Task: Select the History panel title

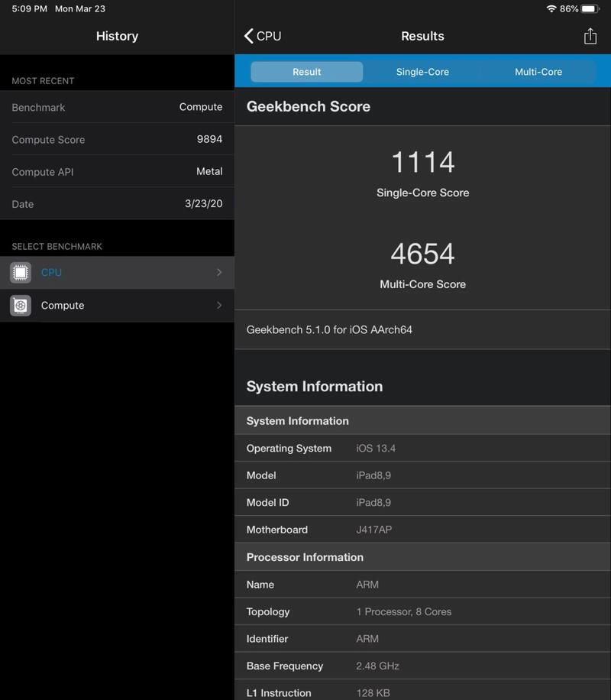Action: (117, 36)
